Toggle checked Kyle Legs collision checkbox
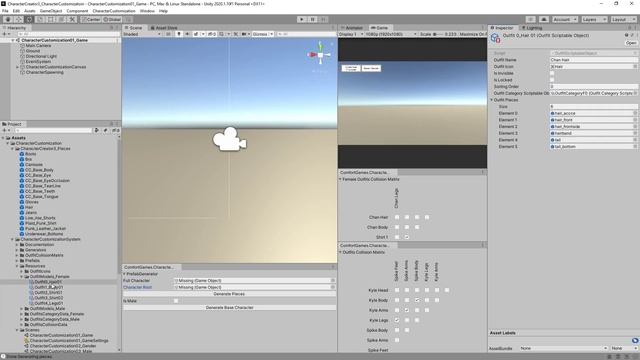Screen dimensions: 640x360 tap(397, 320)
